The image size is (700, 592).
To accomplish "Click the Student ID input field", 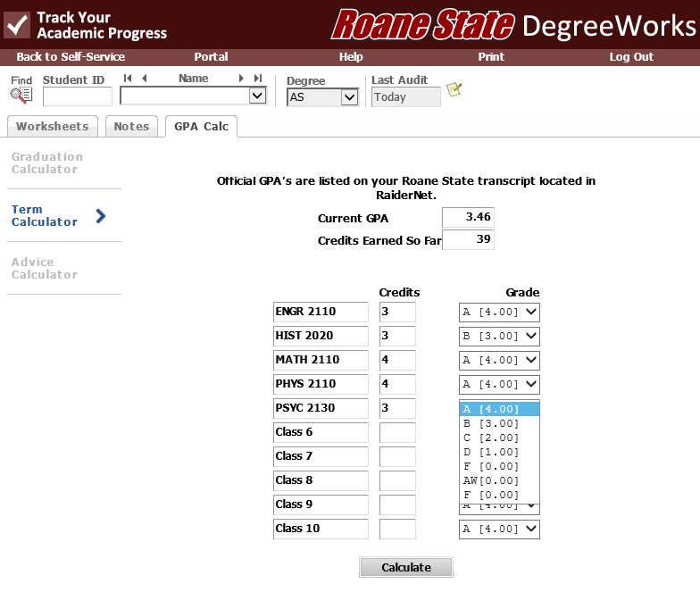I will pos(78,96).
